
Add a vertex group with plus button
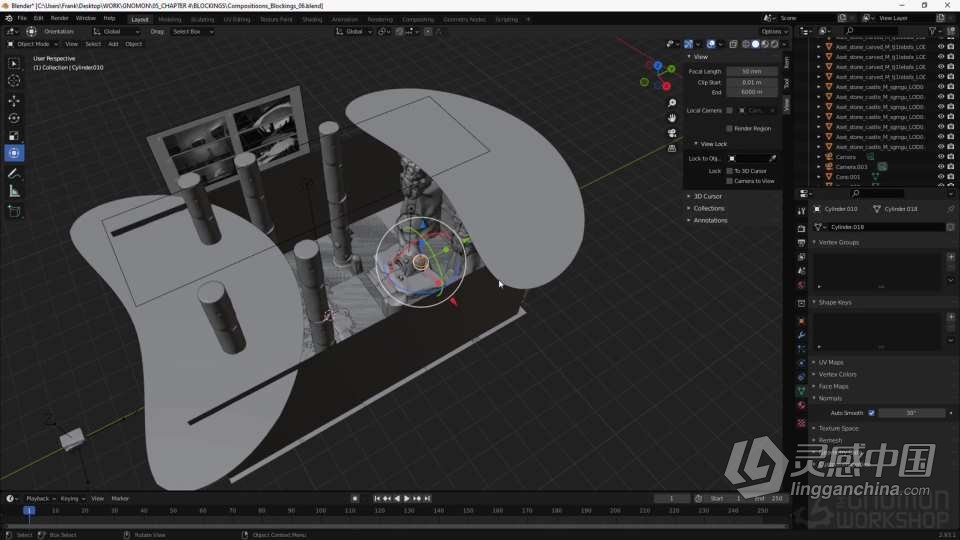(951, 257)
